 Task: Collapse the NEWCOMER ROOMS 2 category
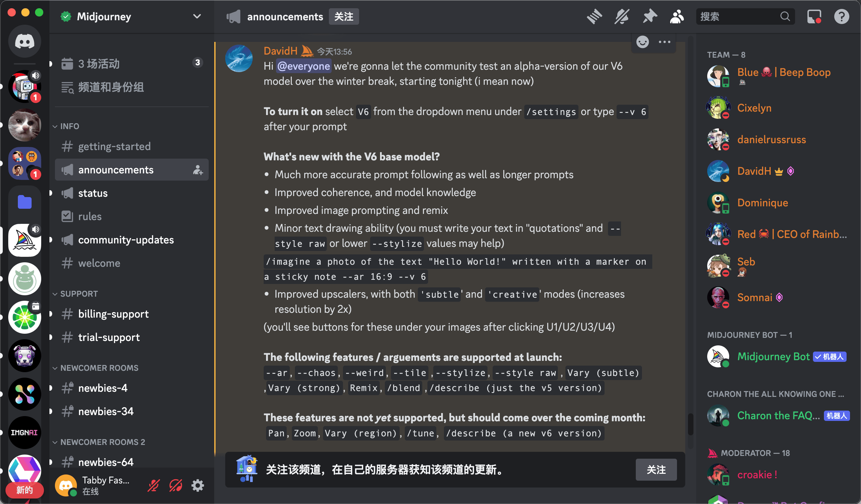click(99, 442)
